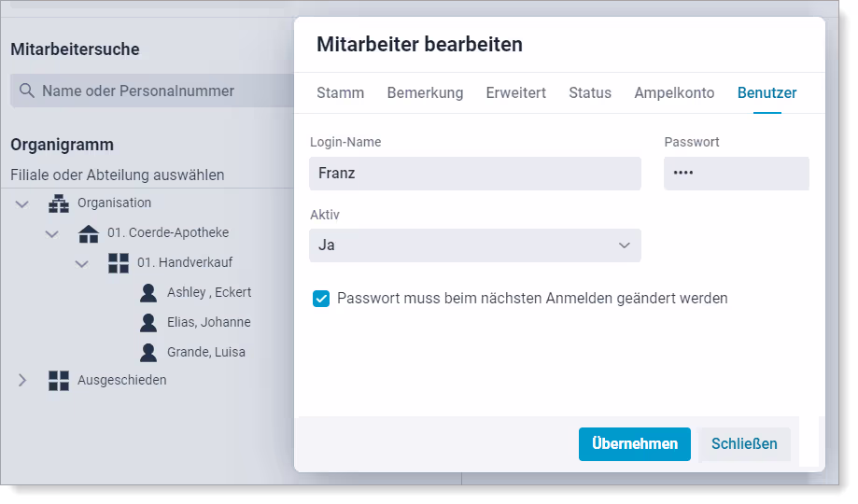Viewport: 858px width, 504px height.
Task: Collapse the 01. Coerde-Apotheke node
Action: click(x=52, y=234)
